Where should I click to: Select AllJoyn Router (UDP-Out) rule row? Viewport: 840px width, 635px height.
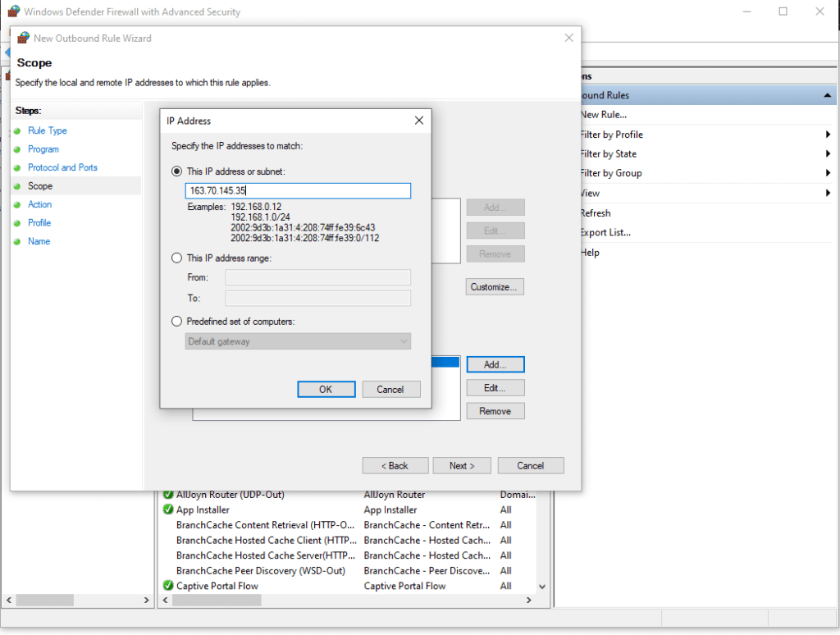(348, 495)
